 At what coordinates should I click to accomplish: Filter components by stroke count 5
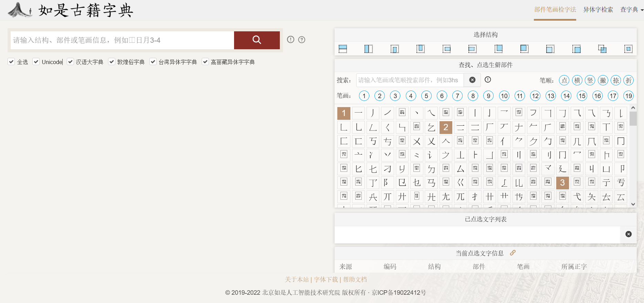(426, 96)
